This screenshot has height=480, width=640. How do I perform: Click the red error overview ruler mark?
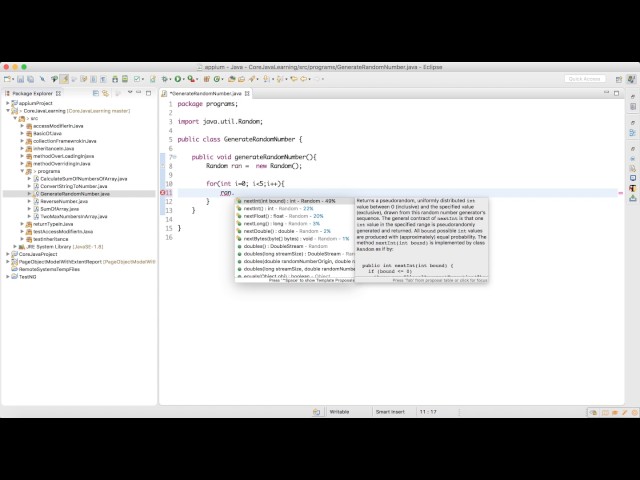pos(620,193)
